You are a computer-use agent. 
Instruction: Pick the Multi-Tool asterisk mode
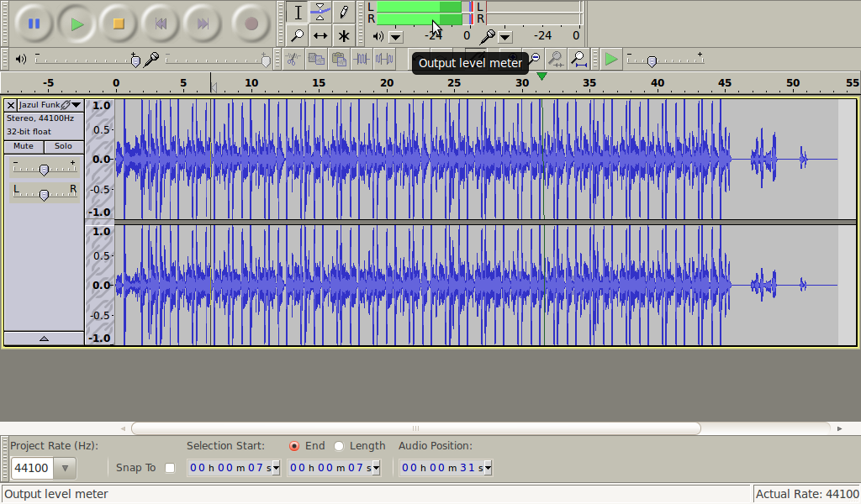(x=344, y=35)
